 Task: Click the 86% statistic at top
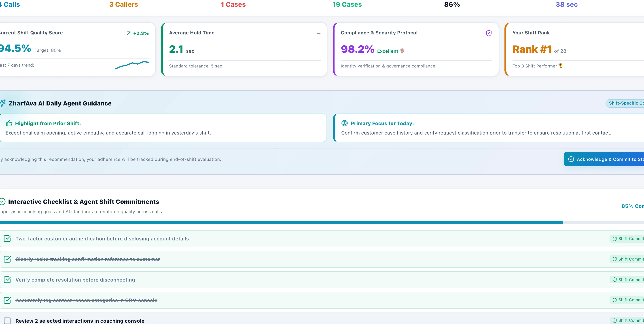coord(452,4)
